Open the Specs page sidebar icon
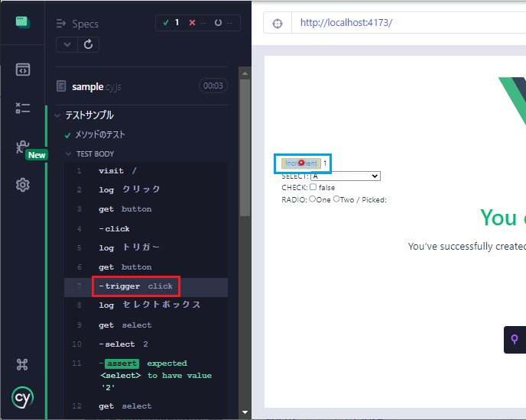Screen dimensions: 526x420 (22, 69)
